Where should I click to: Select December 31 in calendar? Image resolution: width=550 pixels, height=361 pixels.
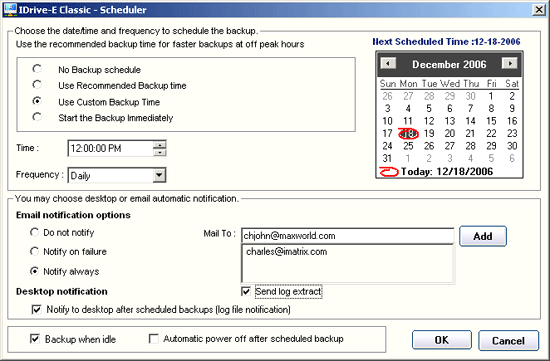click(x=387, y=158)
